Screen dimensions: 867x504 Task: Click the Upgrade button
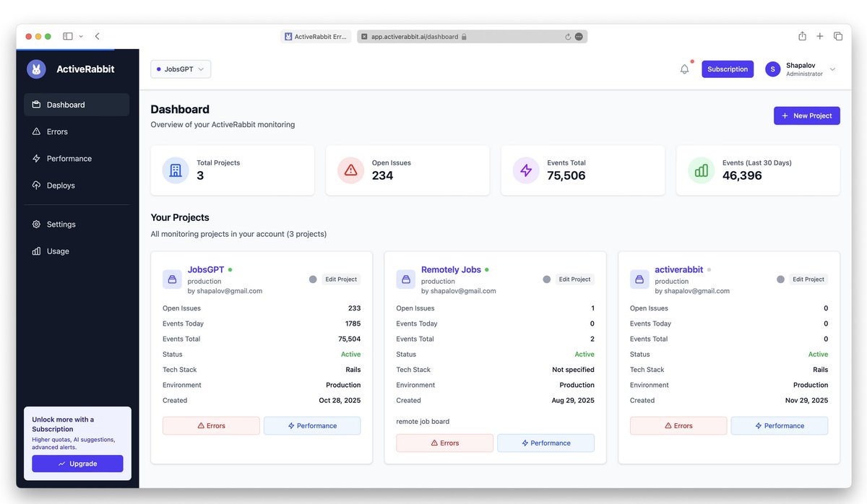(77, 464)
